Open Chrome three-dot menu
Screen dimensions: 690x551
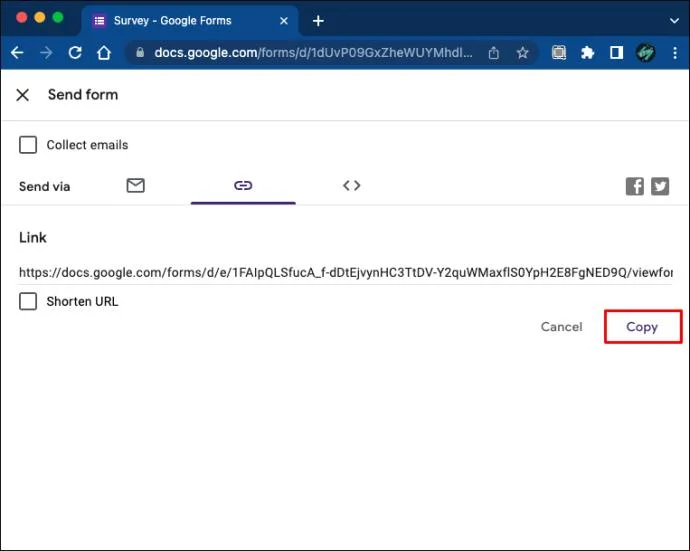click(x=675, y=53)
